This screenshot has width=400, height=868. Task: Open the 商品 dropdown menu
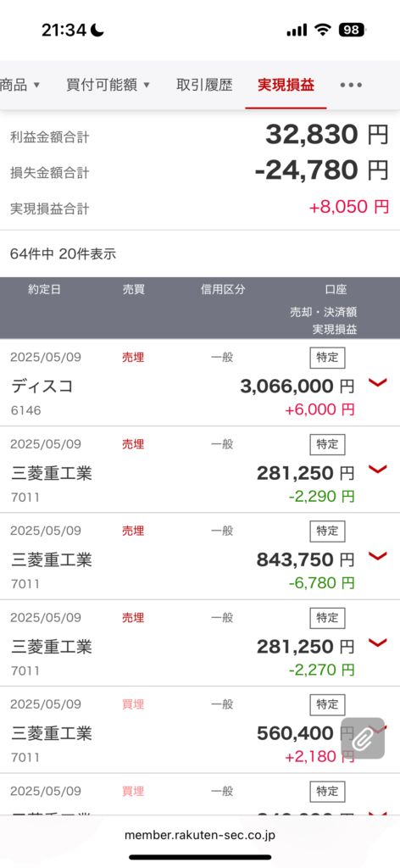[20, 86]
